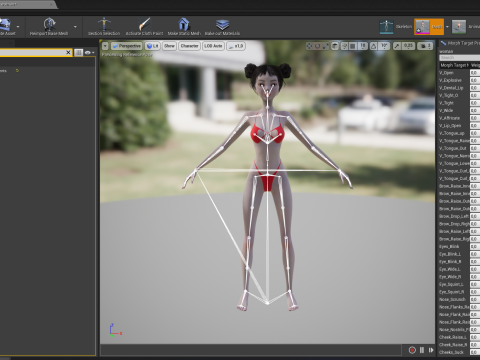Click the columns icon beside search box
Viewport: 480px width, 360px height.
78,53
